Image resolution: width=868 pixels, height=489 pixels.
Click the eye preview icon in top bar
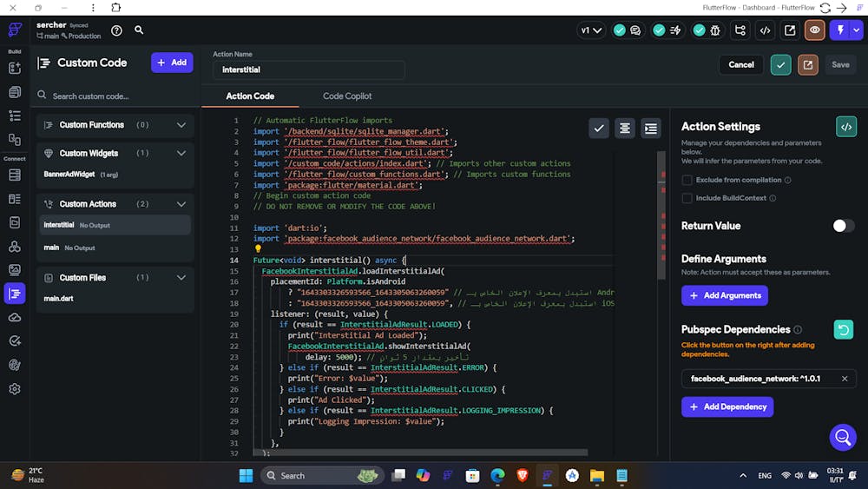[814, 30]
